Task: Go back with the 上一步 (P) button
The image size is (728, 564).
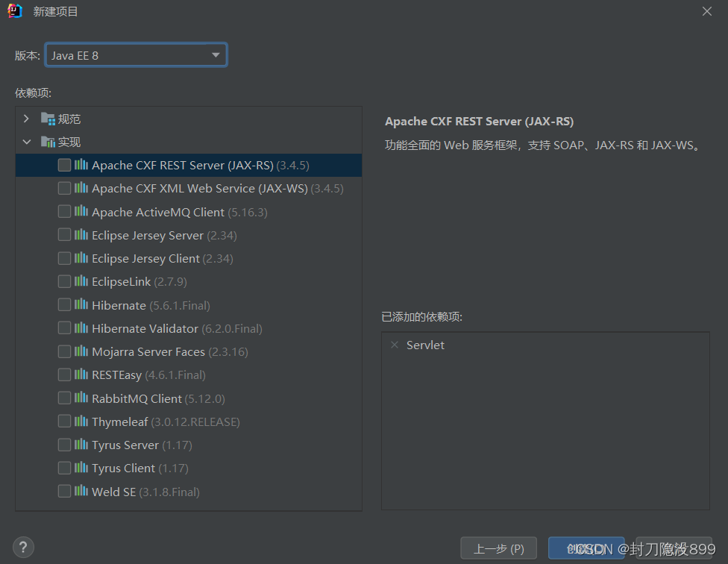Action: point(499,548)
